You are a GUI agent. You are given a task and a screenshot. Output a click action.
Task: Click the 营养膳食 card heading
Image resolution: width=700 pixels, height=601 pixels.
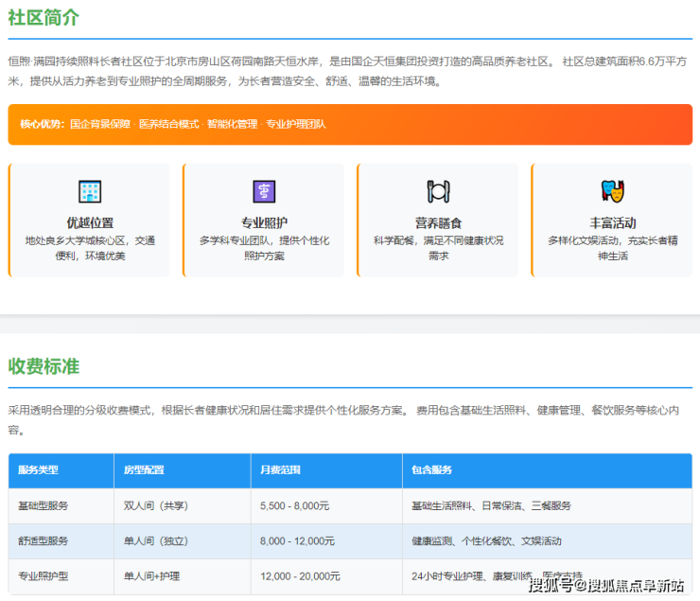coord(438,222)
